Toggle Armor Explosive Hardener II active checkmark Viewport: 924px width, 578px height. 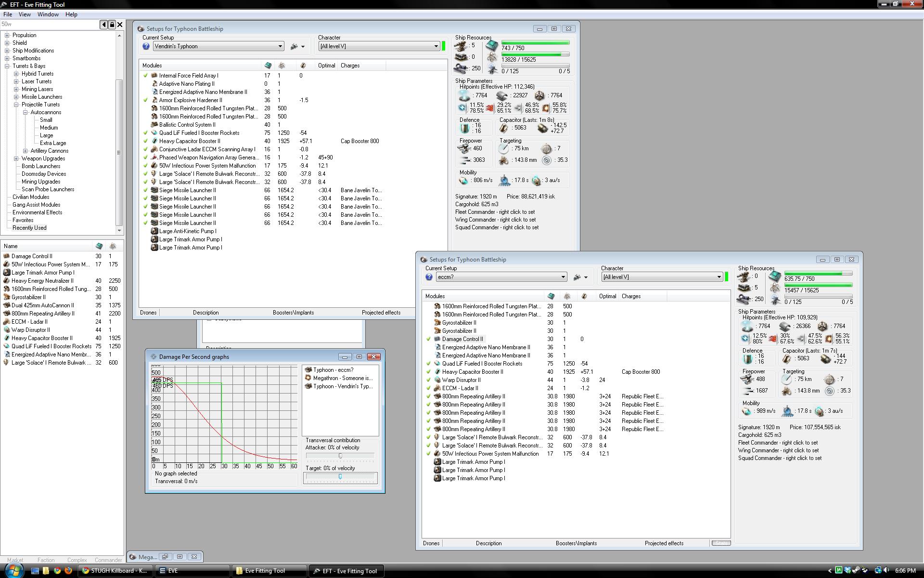(145, 100)
